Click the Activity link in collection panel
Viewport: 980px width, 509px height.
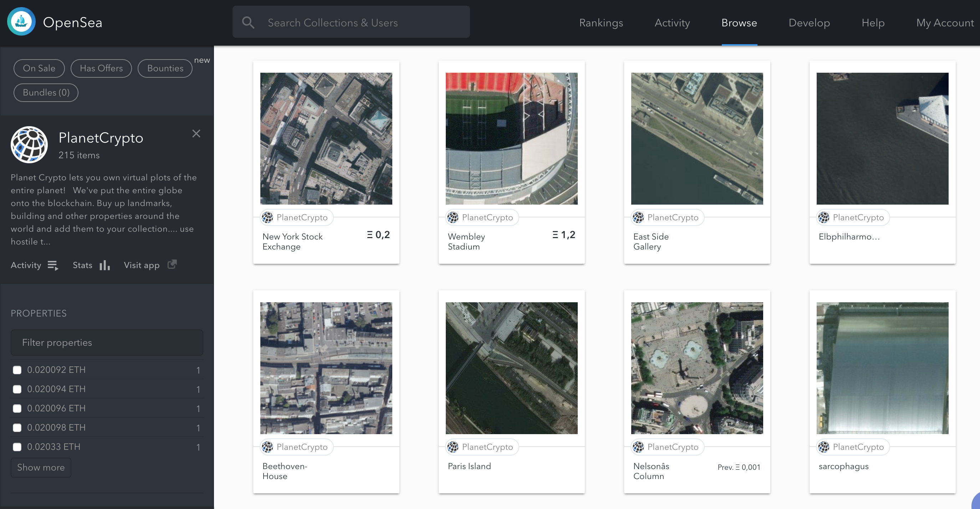[x=26, y=265]
